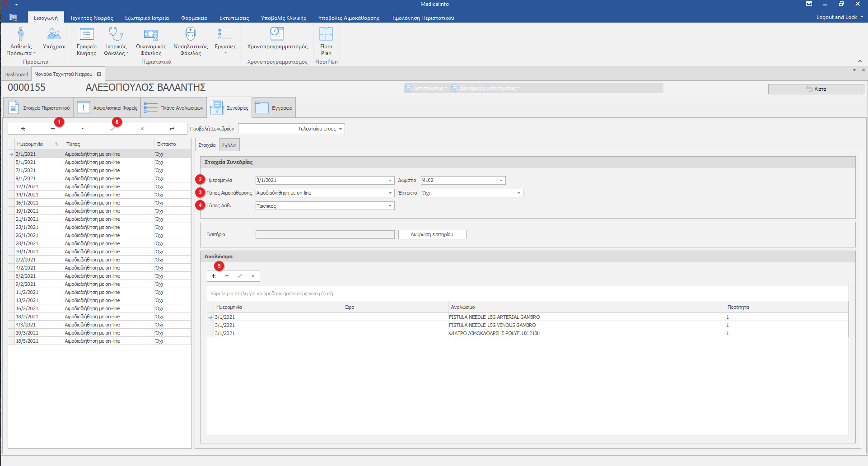868x466 pixels.
Task: Switch to the Φαρμακείο ribbon tab
Action: point(194,18)
